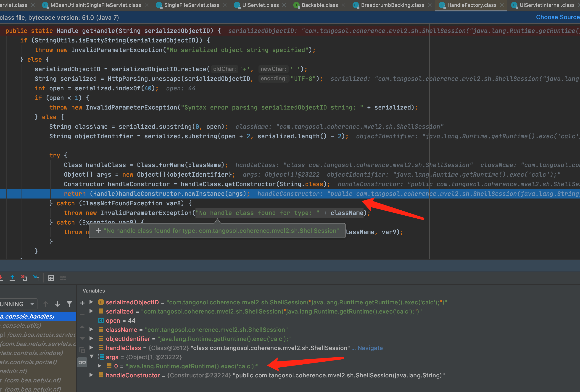Expand the handleConstructor variable

click(91, 375)
